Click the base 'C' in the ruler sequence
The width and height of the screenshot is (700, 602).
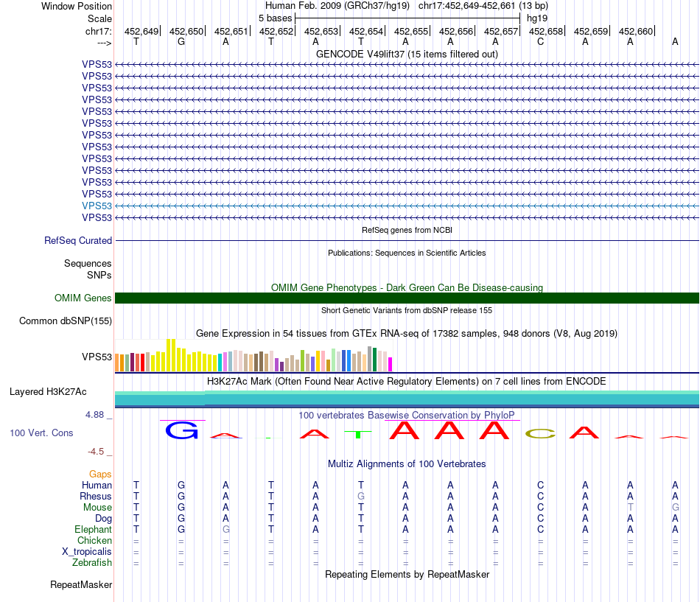[x=540, y=42]
